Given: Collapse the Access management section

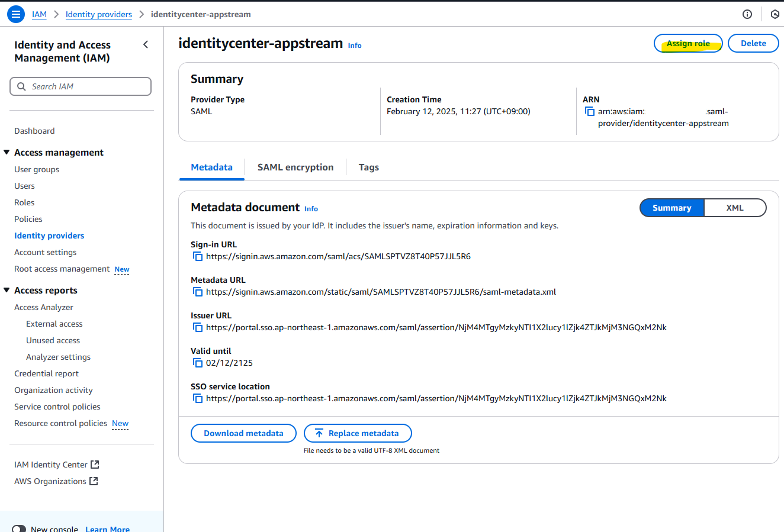Looking at the screenshot, I should pyautogui.click(x=7, y=153).
